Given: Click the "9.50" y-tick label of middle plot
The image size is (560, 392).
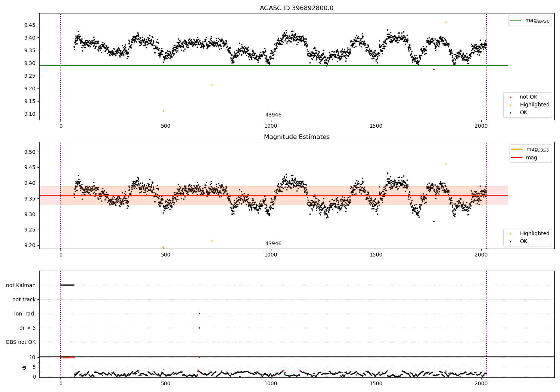Looking at the screenshot, I should coord(29,152).
